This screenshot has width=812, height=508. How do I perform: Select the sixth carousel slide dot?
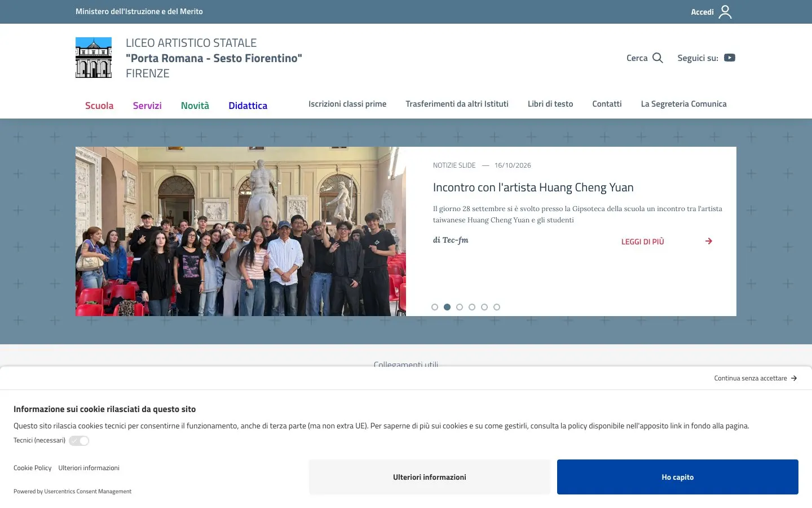pos(497,307)
